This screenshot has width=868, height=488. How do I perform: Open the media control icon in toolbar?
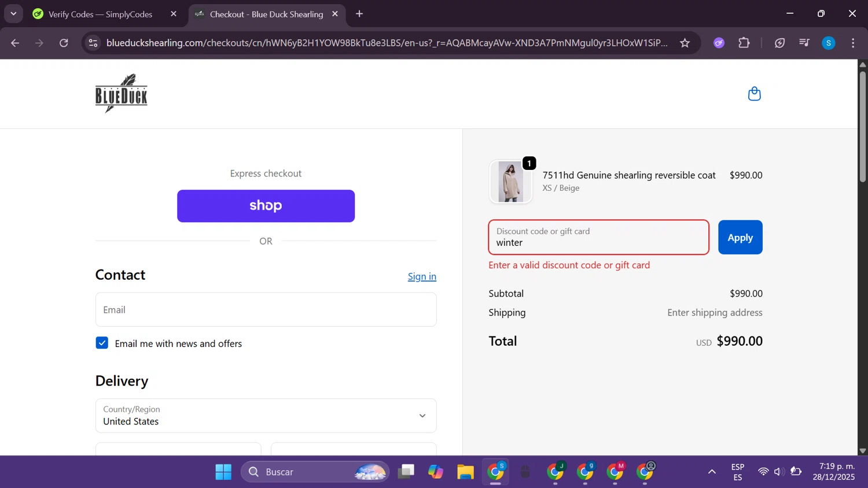click(x=804, y=43)
